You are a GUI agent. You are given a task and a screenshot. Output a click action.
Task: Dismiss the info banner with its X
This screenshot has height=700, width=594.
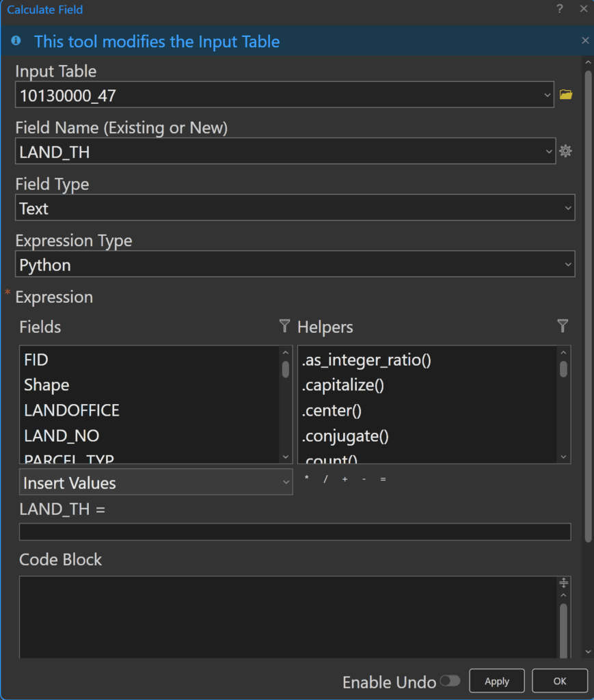(585, 41)
